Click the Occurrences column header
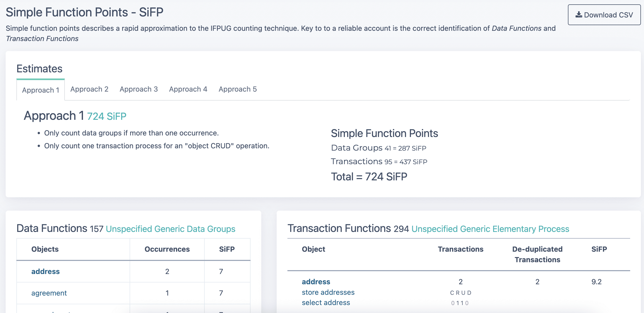 (x=167, y=249)
